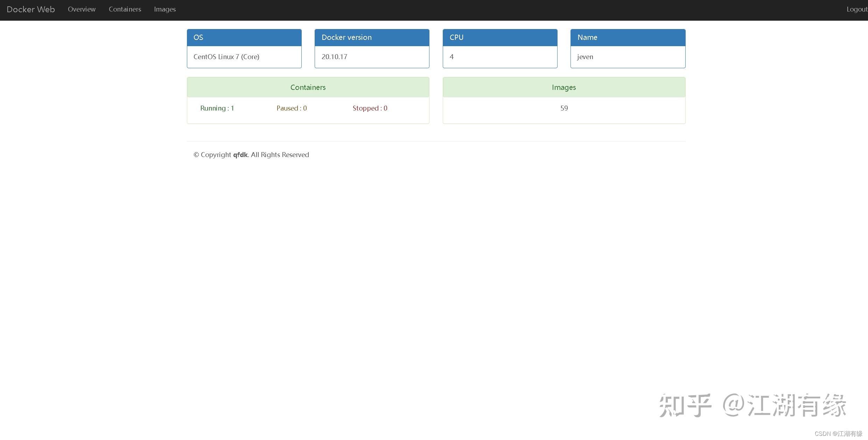Select the CPU panel header
Viewport: 868px width, 440px height.
[499, 37]
